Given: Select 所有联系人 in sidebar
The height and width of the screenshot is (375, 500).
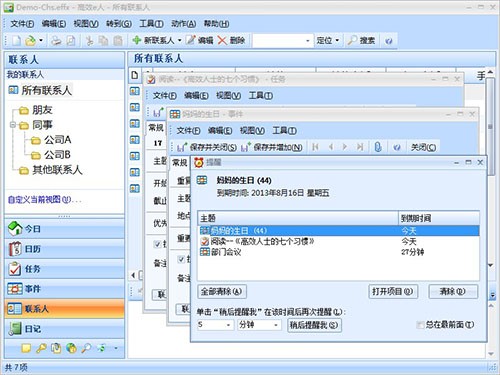Looking at the screenshot, I should (x=40, y=90).
